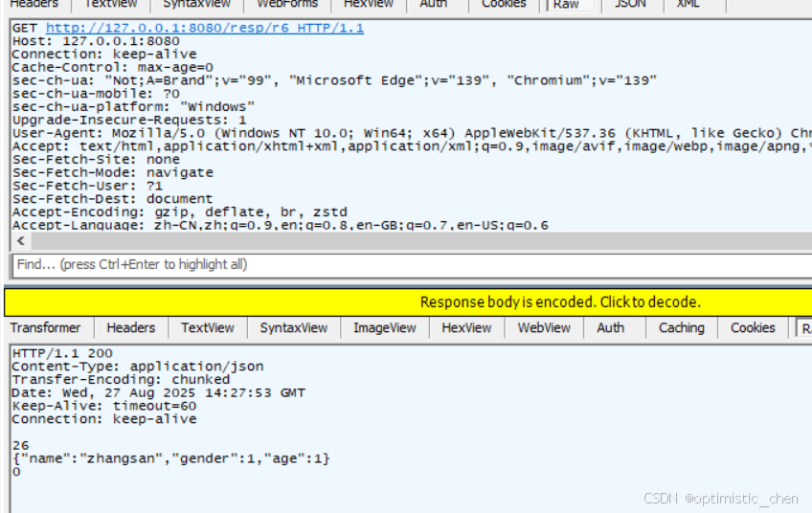Open the request XML tab
812x513 pixels.
(688, 4)
